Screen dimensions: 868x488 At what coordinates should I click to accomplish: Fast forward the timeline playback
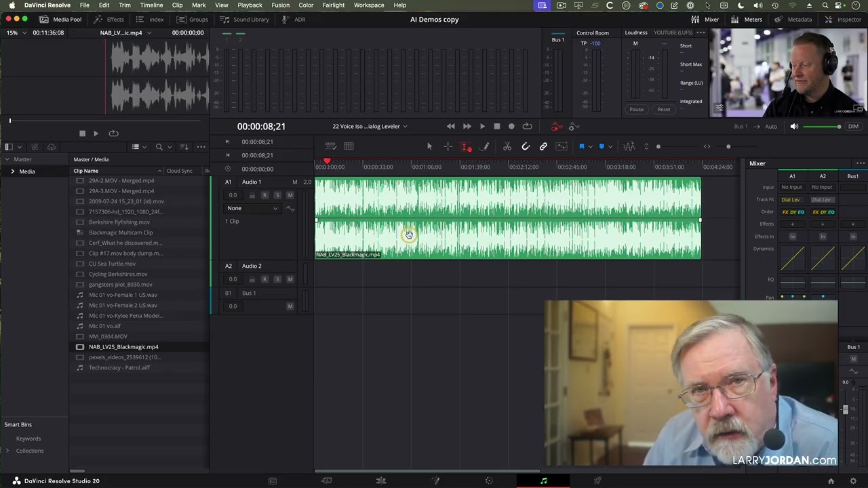click(x=467, y=126)
